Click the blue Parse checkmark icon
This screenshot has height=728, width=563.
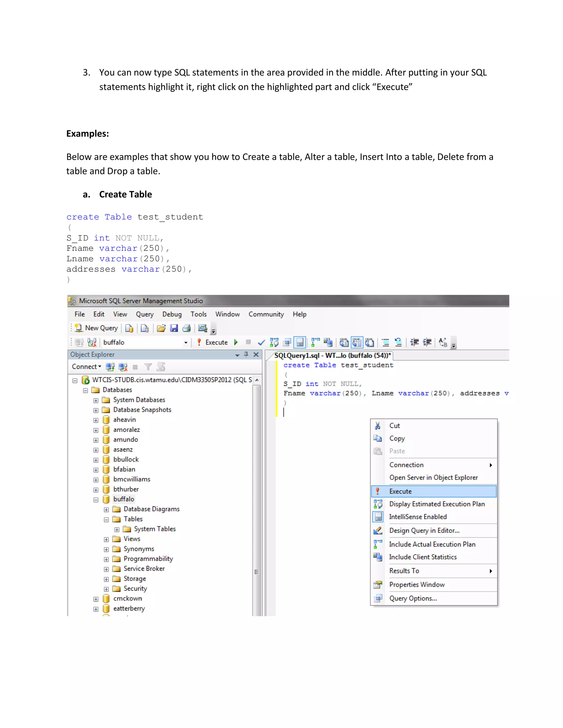[261, 342]
